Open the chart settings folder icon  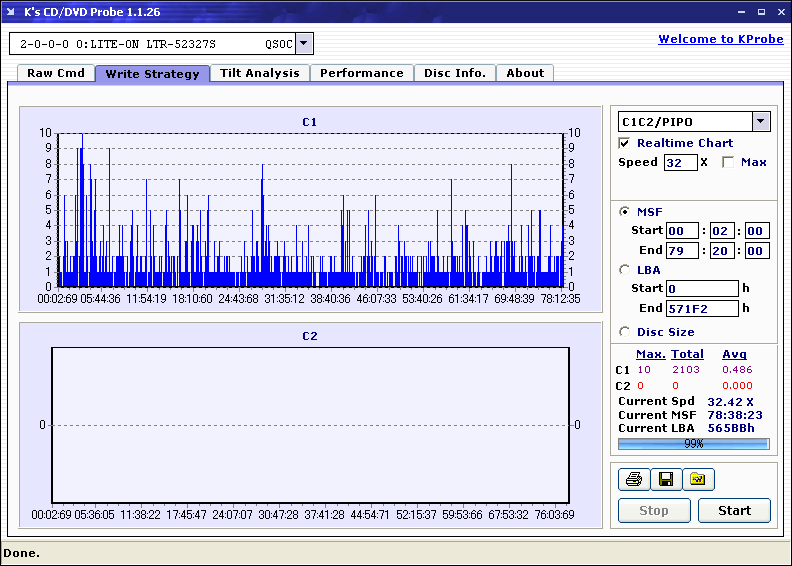[x=698, y=480]
